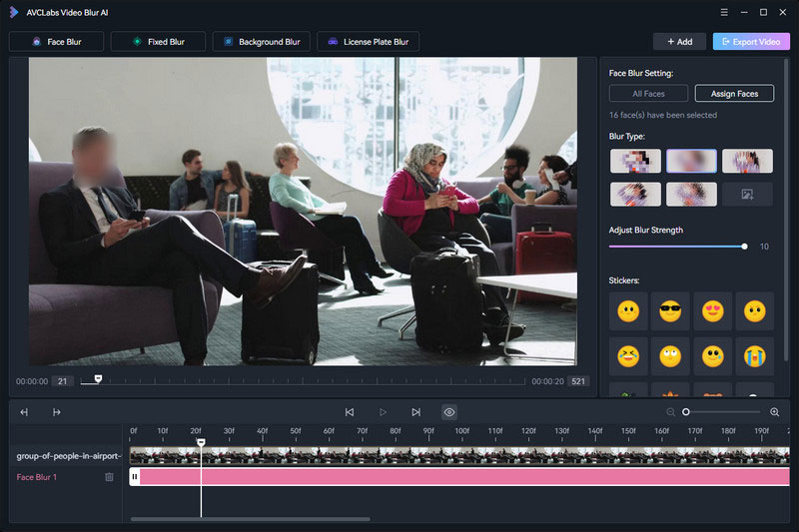
Task: Switch to All Faces mode
Action: tap(648, 94)
